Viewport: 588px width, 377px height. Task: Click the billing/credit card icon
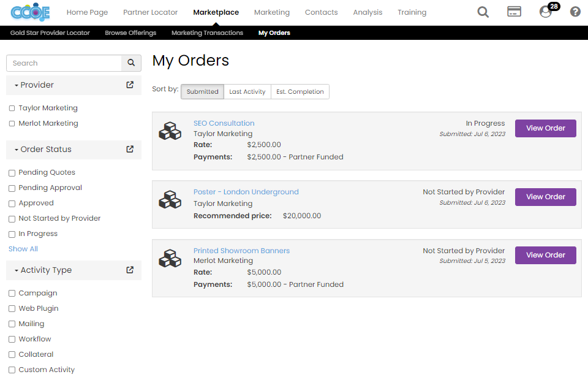[514, 12]
